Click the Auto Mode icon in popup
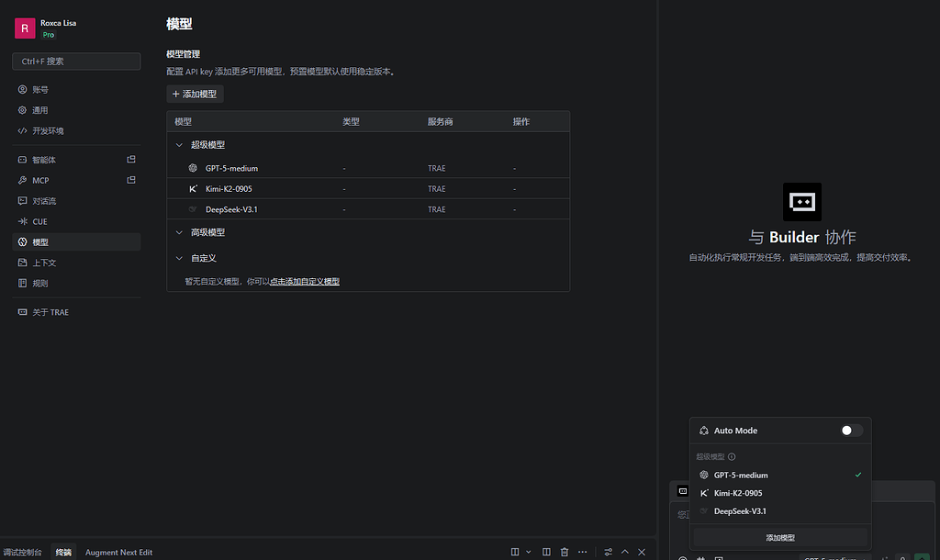Screen dimensions: 940x560 pyautogui.click(x=704, y=431)
